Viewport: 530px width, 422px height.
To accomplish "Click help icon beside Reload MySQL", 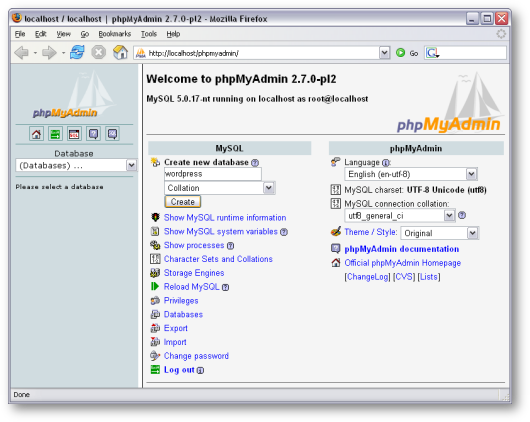I will (x=225, y=287).
